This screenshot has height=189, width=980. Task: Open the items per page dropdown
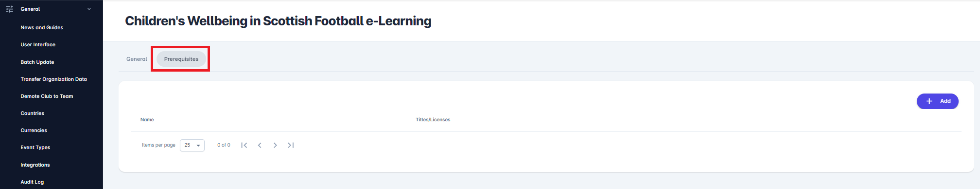point(192,145)
